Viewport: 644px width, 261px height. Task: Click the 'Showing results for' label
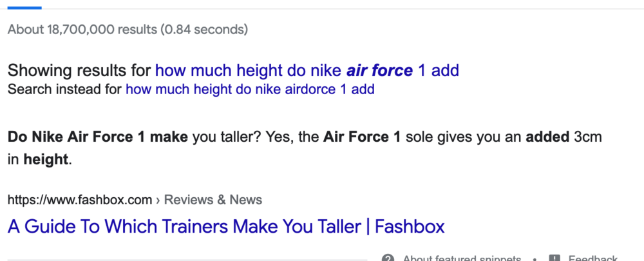79,71
